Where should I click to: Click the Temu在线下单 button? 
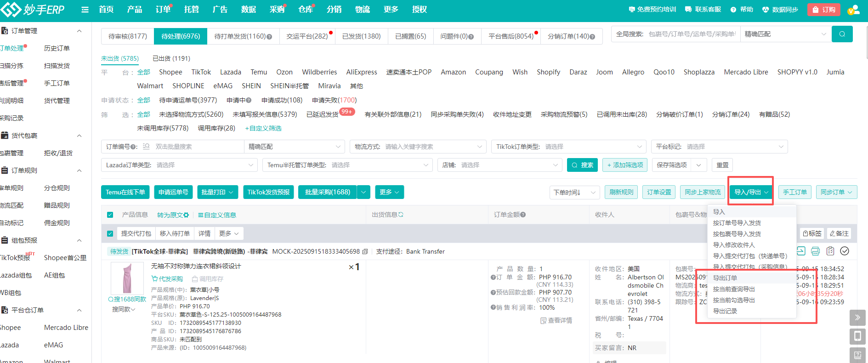pos(125,192)
